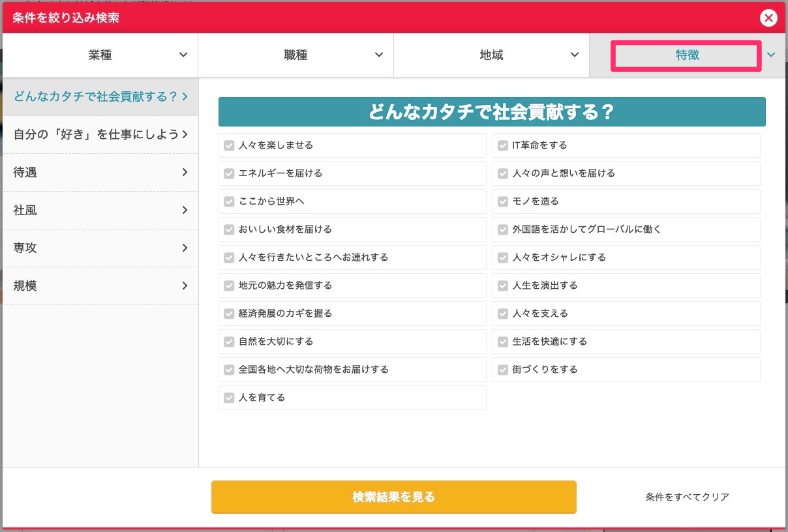Toggle 自然を大切にする checkbox

[229, 342]
